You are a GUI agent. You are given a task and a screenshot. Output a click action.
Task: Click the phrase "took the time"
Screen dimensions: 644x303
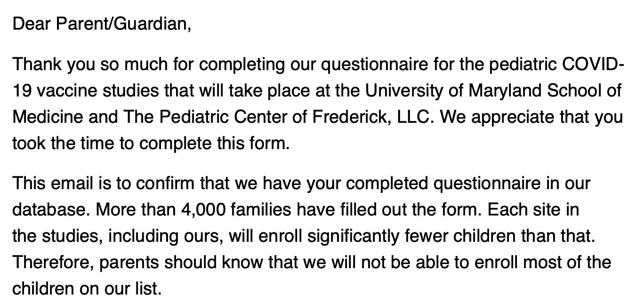click(x=62, y=143)
